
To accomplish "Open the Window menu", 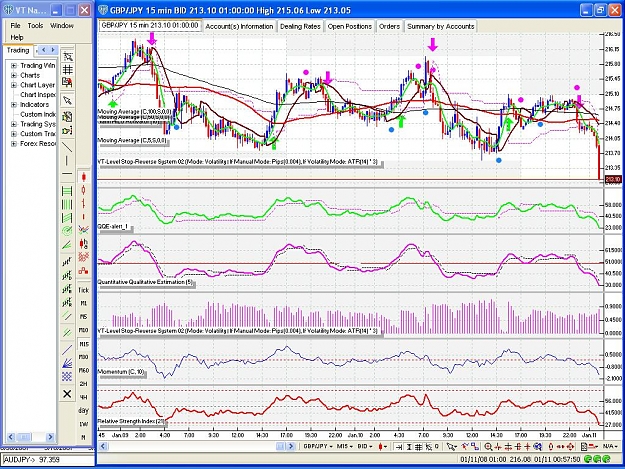I will pyautogui.click(x=62, y=26).
